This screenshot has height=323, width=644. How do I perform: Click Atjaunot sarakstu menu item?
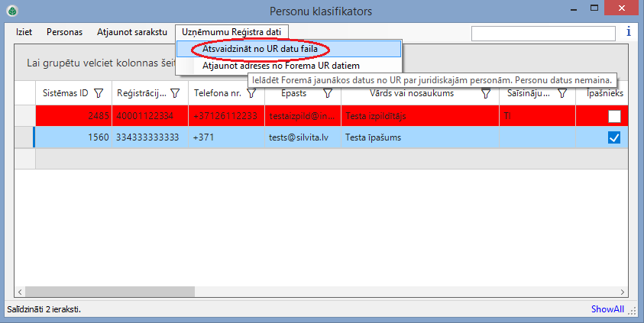coord(131,32)
